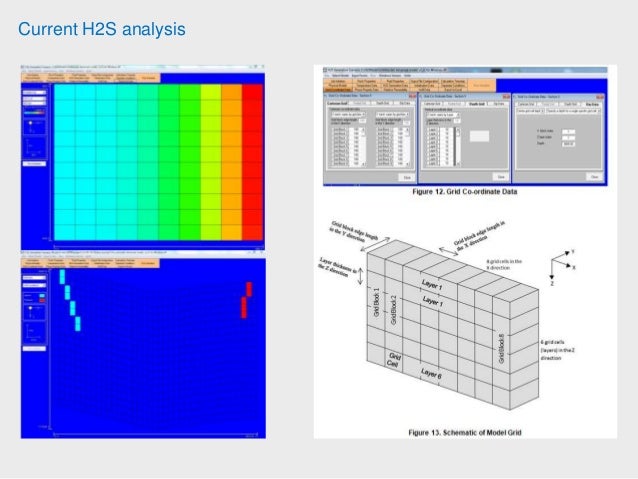
Task: Click cyan legend swatch in well window
Action: tap(42, 296)
